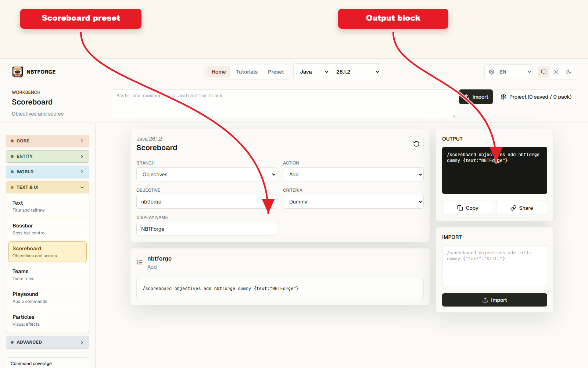Screen dimensions: 588x368
Task: Expand the CORE category
Action: (x=47, y=141)
